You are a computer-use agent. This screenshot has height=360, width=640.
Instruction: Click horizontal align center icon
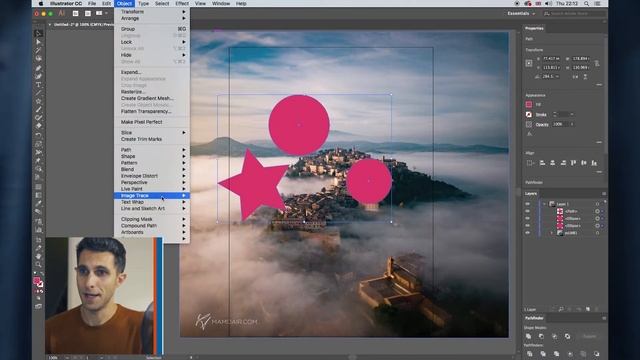tap(553, 163)
